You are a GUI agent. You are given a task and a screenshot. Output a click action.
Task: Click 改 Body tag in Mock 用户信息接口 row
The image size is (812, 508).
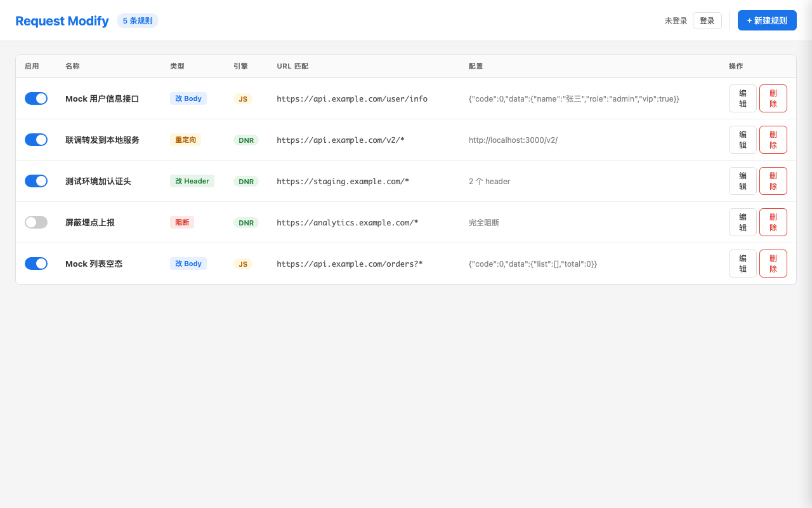(x=188, y=98)
